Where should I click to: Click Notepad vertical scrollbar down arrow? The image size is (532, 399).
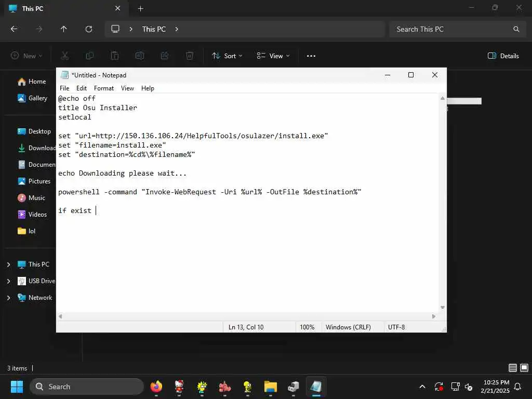pos(443,308)
